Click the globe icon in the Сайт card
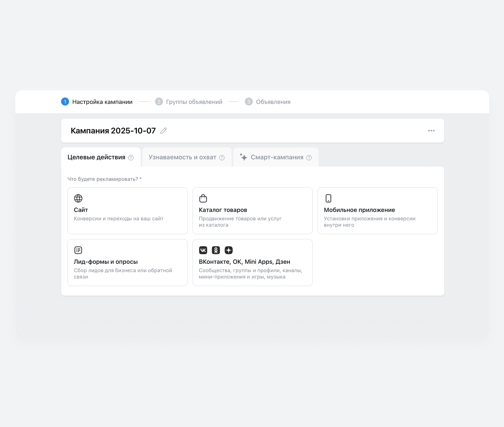This screenshot has height=427, width=504. 78,199
